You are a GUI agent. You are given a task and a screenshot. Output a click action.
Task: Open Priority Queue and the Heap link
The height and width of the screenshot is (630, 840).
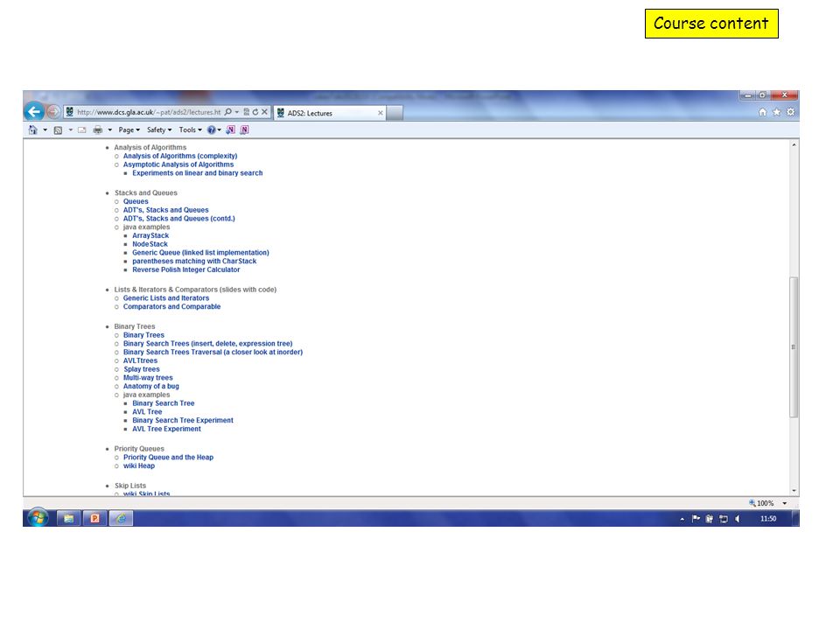pyautogui.click(x=168, y=458)
